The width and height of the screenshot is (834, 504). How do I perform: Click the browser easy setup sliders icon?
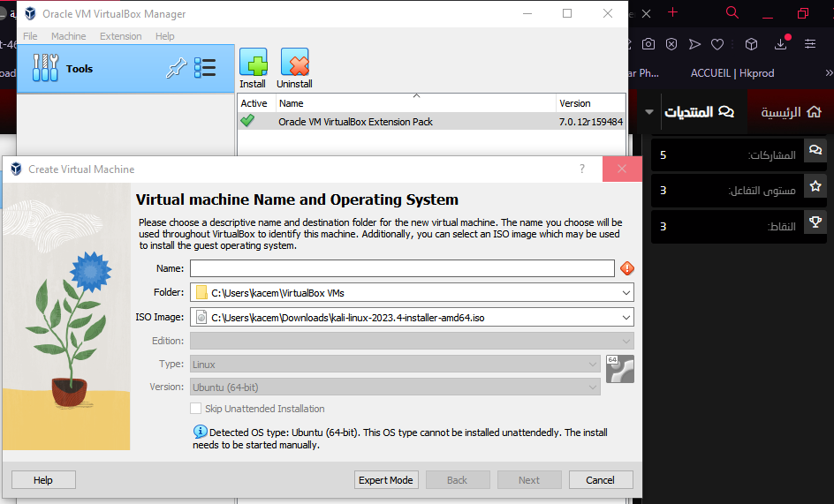click(x=809, y=44)
